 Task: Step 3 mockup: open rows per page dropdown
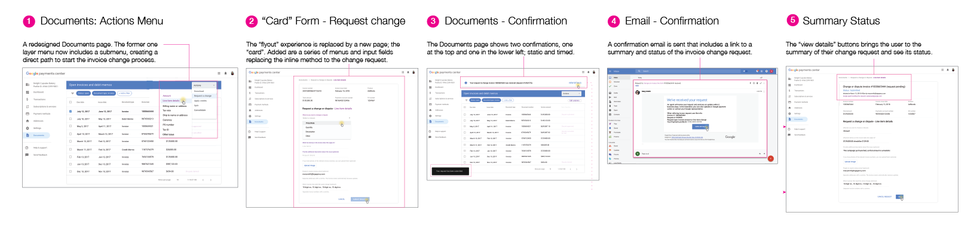[550, 169]
